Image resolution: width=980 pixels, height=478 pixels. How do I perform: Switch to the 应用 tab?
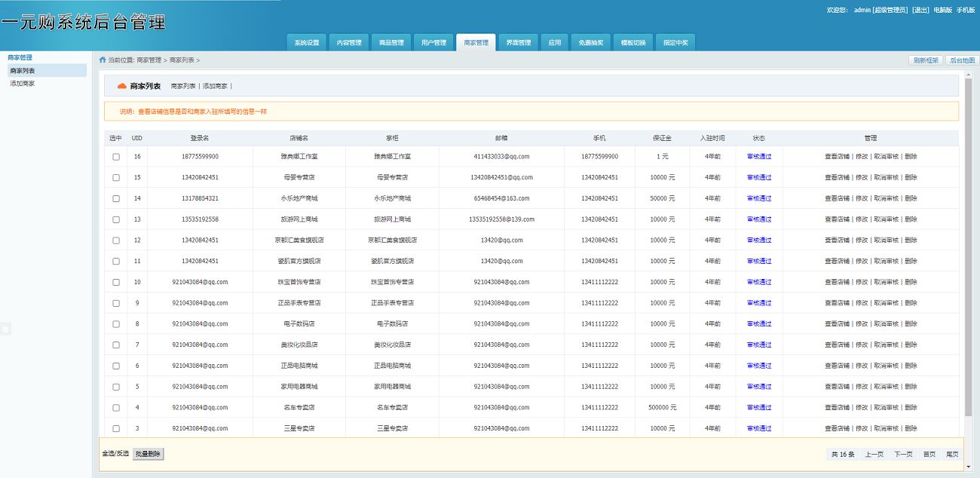(x=554, y=42)
